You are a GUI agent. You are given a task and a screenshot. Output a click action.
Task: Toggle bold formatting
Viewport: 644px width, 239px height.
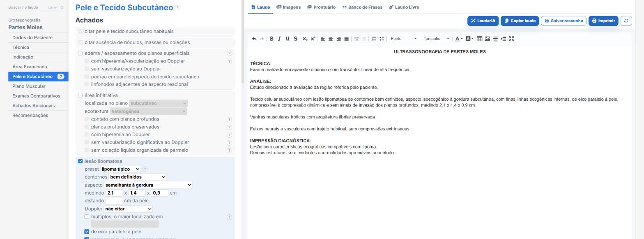[271, 39]
